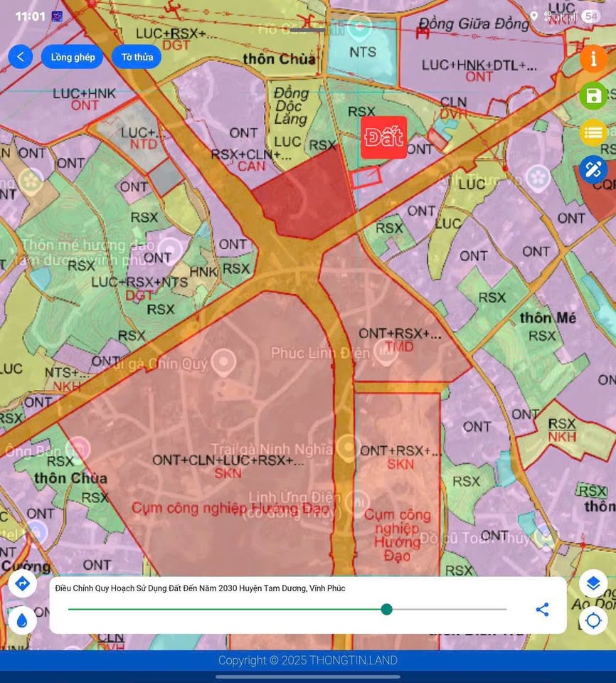616x683 pixels.
Task: Open the orange info button
Action: click(593, 58)
